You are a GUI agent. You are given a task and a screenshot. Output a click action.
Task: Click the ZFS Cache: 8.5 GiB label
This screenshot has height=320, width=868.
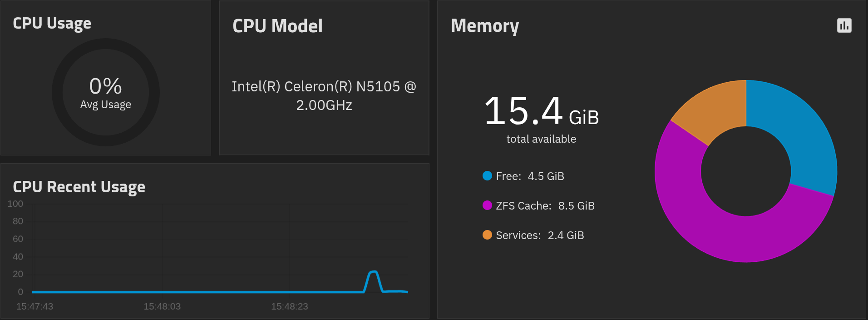pyautogui.click(x=545, y=206)
